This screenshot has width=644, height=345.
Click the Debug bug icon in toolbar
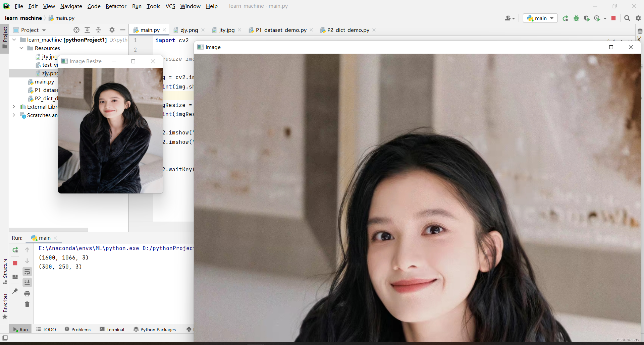(x=576, y=18)
